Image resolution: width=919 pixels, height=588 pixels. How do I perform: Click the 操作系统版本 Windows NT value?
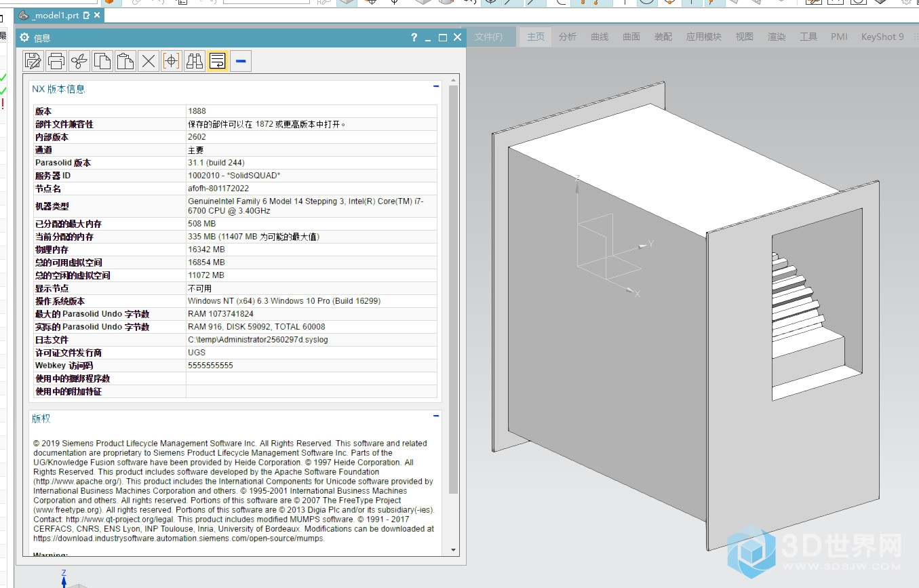click(284, 301)
